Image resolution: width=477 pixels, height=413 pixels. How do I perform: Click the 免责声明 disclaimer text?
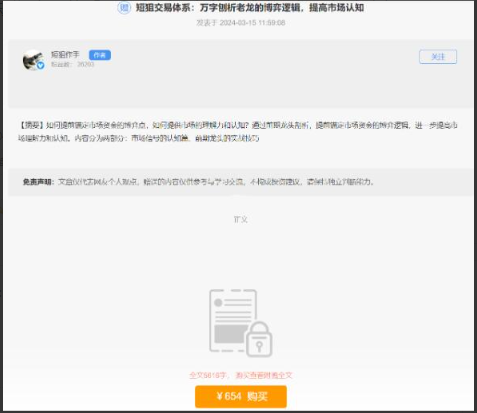click(198, 182)
